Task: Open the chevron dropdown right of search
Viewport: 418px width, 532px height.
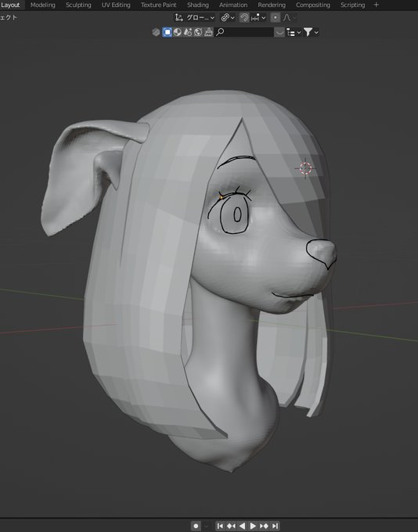Action: [279, 32]
